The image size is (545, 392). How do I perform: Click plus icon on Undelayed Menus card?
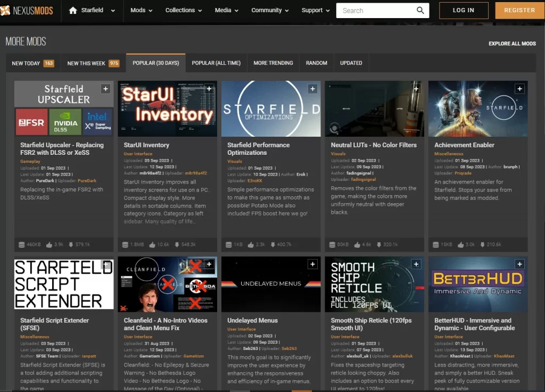(312, 264)
